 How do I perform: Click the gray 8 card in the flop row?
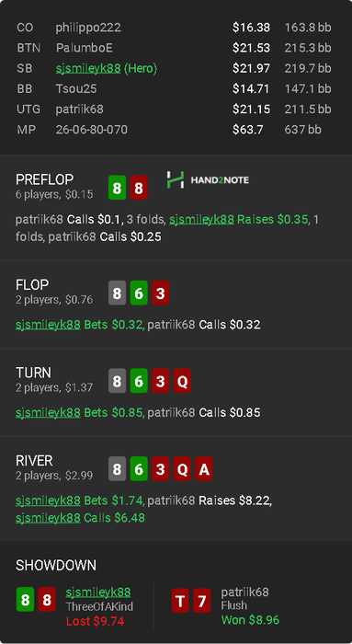tap(117, 293)
